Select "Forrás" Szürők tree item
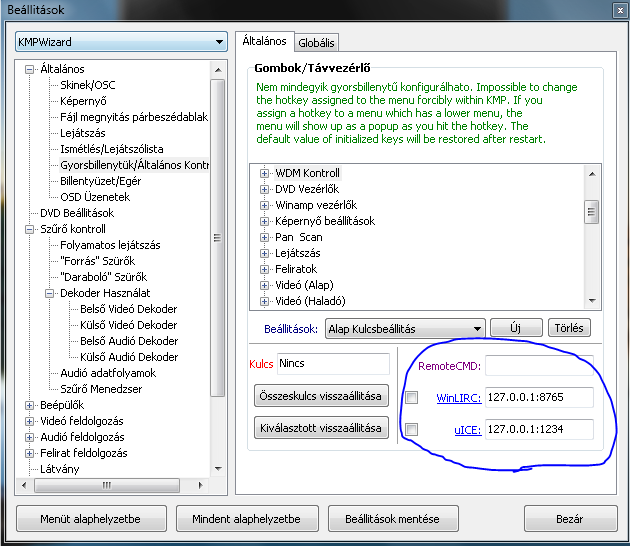Screen dimensions: 630x546 tap(98, 261)
